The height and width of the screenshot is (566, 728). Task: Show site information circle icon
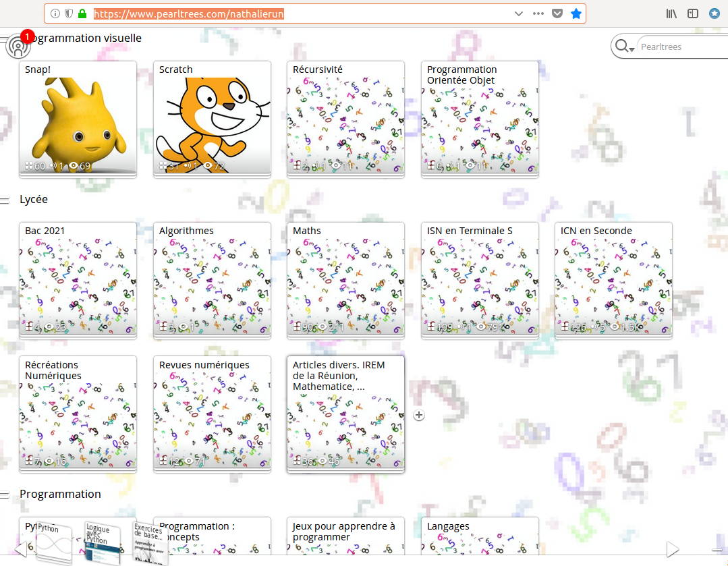pos(55,13)
